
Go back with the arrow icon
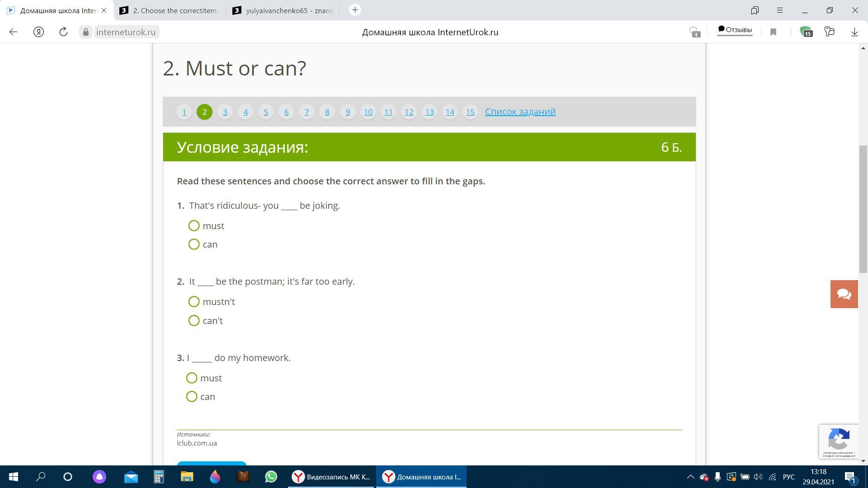coord(13,32)
